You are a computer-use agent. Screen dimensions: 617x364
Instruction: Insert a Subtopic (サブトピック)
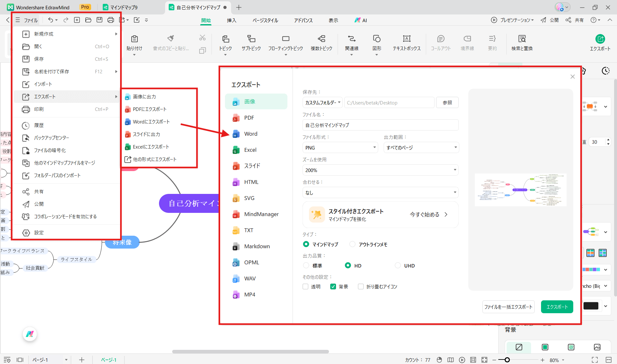[x=251, y=43]
